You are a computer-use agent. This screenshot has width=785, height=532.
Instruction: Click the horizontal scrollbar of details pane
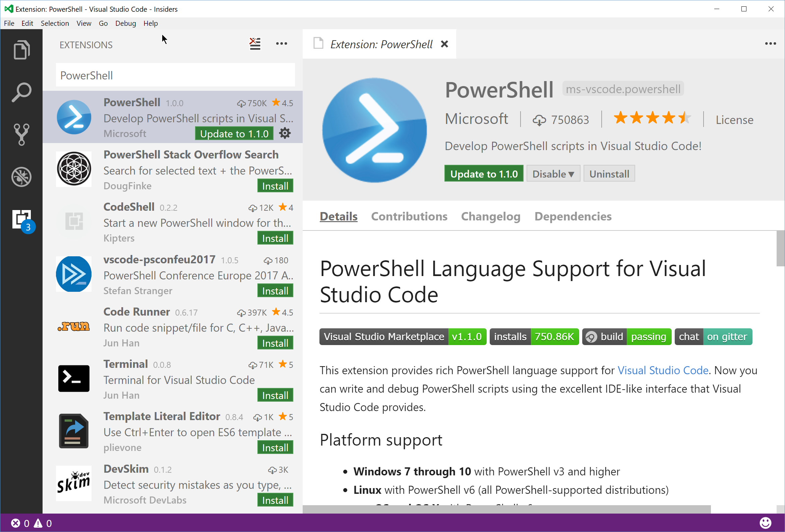click(507, 509)
